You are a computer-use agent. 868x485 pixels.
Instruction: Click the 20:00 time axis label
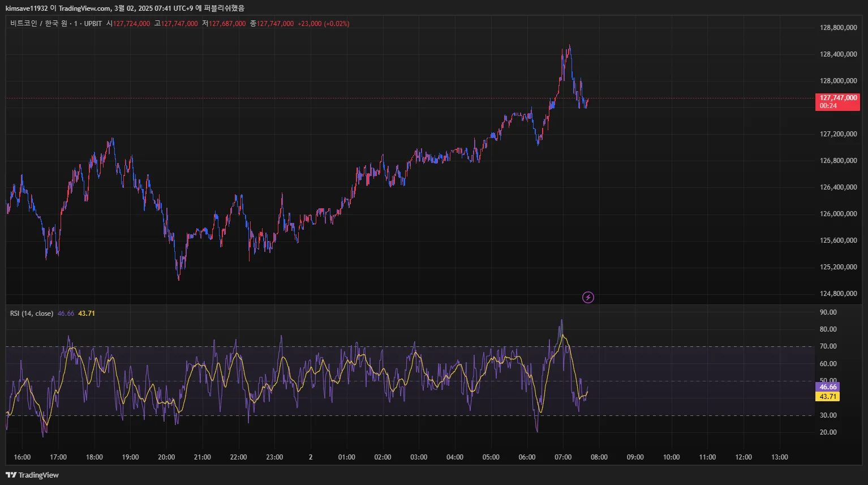coord(166,457)
